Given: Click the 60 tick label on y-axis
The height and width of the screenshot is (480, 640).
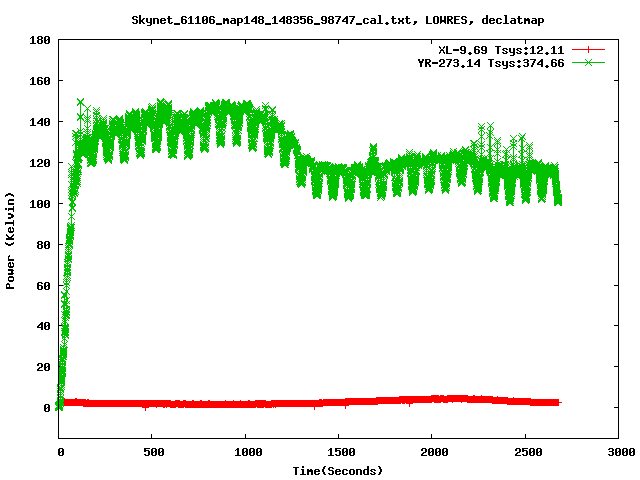Looking at the screenshot, I should click(x=44, y=285).
